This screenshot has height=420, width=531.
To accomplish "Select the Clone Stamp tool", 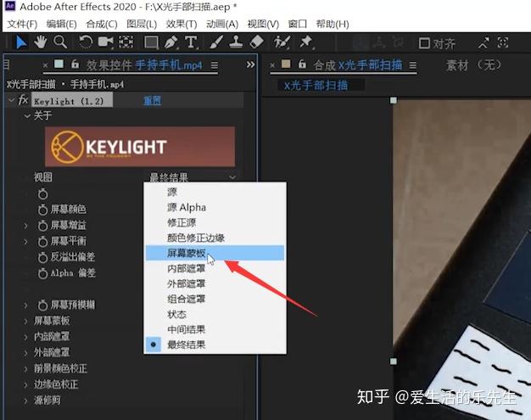I will tap(236, 42).
